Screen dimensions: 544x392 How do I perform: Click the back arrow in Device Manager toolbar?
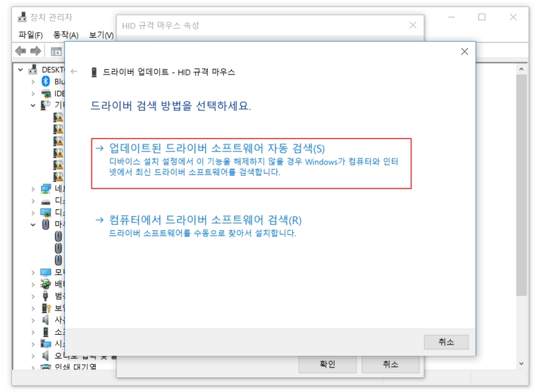[20, 51]
